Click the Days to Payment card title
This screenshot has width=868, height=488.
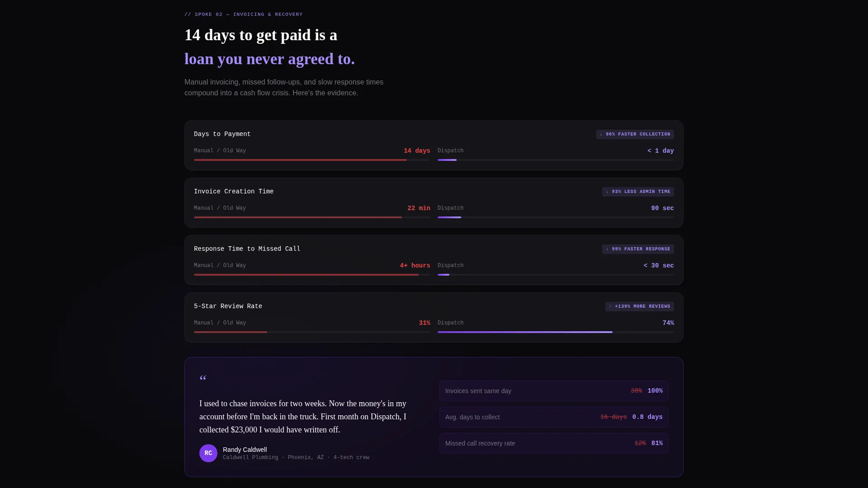coord(222,134)
